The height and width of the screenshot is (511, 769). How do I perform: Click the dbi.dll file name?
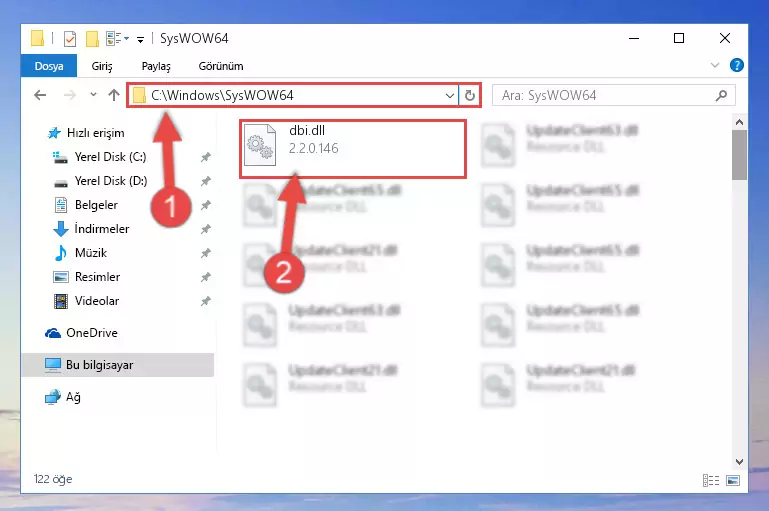point(307,130)
